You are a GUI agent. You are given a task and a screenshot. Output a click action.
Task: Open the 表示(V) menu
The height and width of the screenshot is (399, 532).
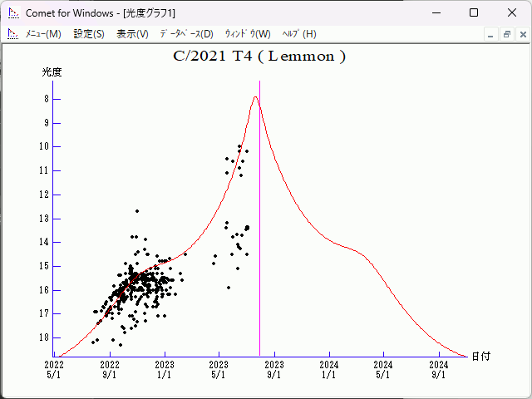pyautogui.click(x=132, y=34)
